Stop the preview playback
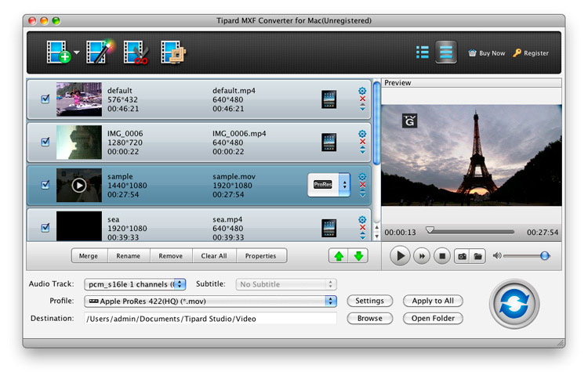Screen dimensions: 588x379 (442, 256)
